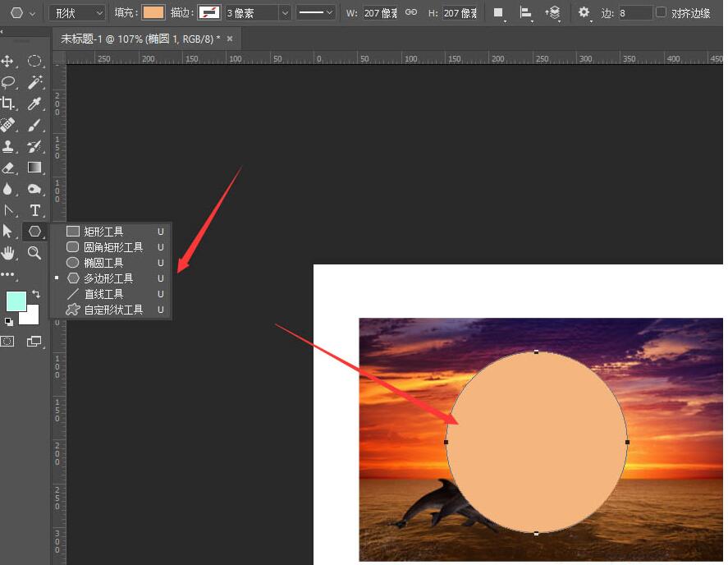728x565 pixels.
Task: Open the 3 像素 stroke width dropdown
Action: 258,13
